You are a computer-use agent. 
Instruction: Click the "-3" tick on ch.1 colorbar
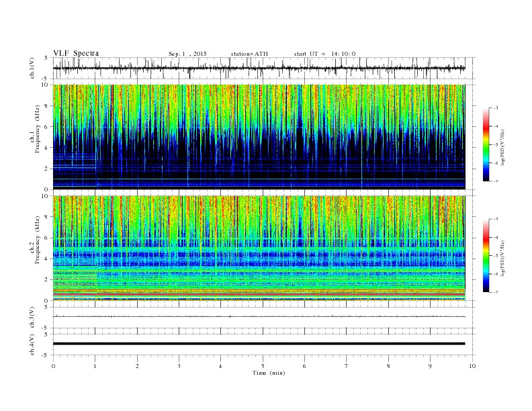coord(495,108)
